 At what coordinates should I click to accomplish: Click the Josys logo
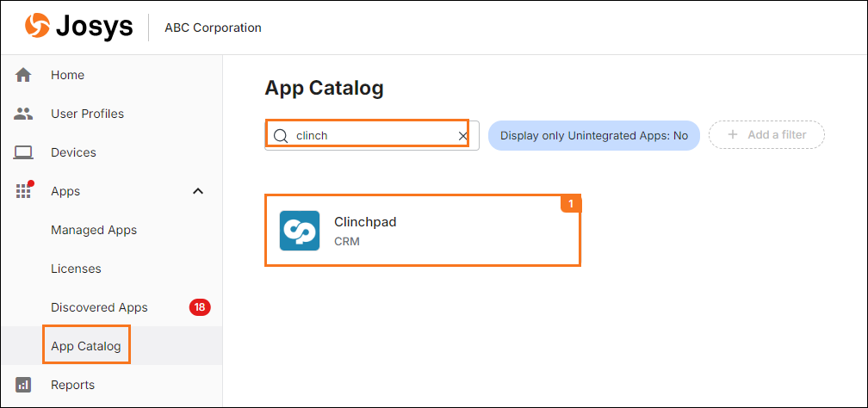pos(78,28)
